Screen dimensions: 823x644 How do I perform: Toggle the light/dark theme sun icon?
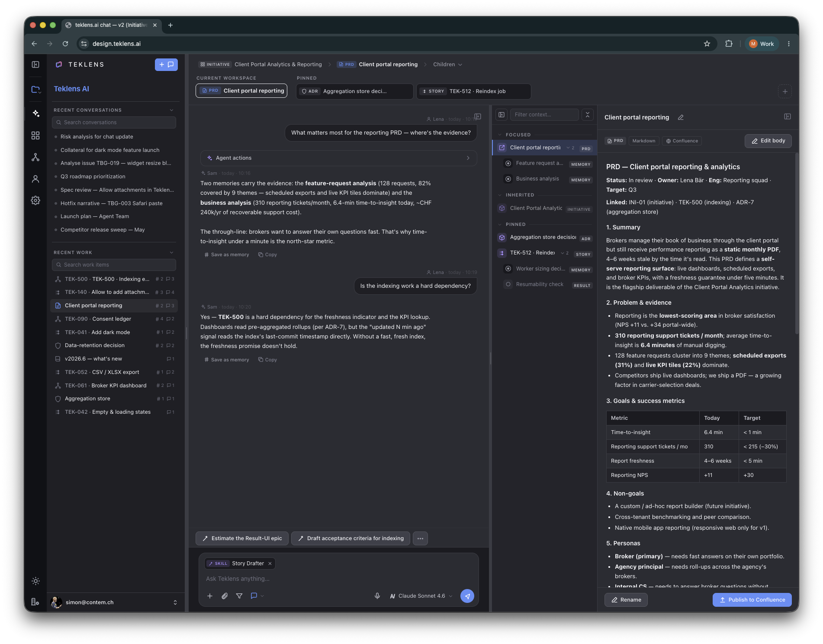tap(35, 581)
